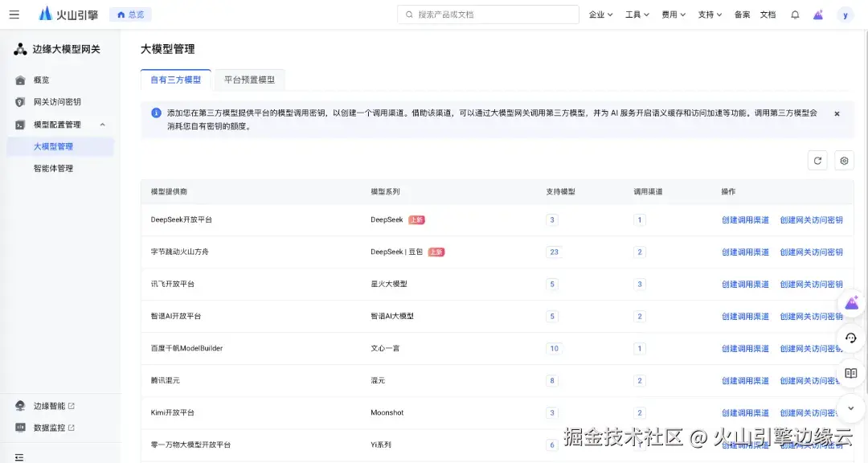The image size is (868, 463).
Task: Click the shield icon beside 网关访问密钥
Action: point(20,102)
